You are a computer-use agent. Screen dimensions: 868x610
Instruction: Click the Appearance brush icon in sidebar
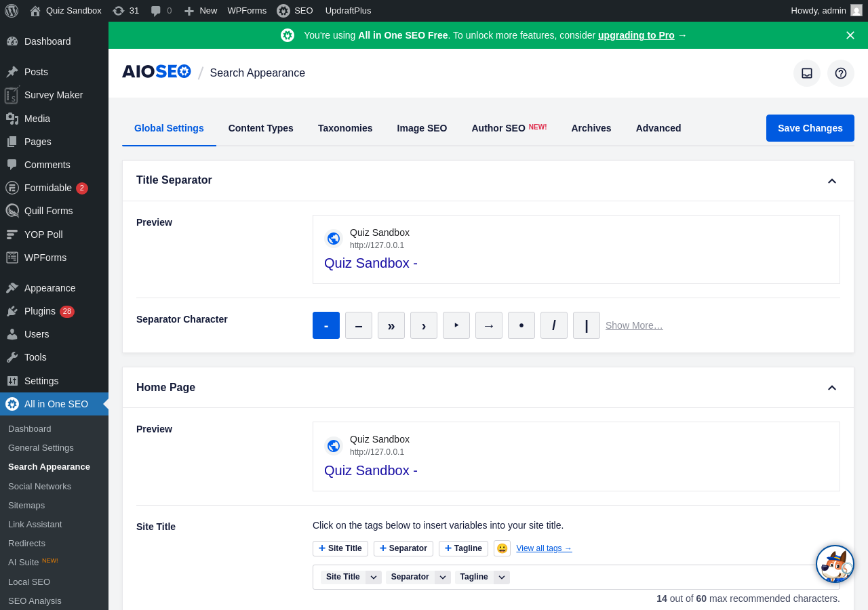[12, 288]
